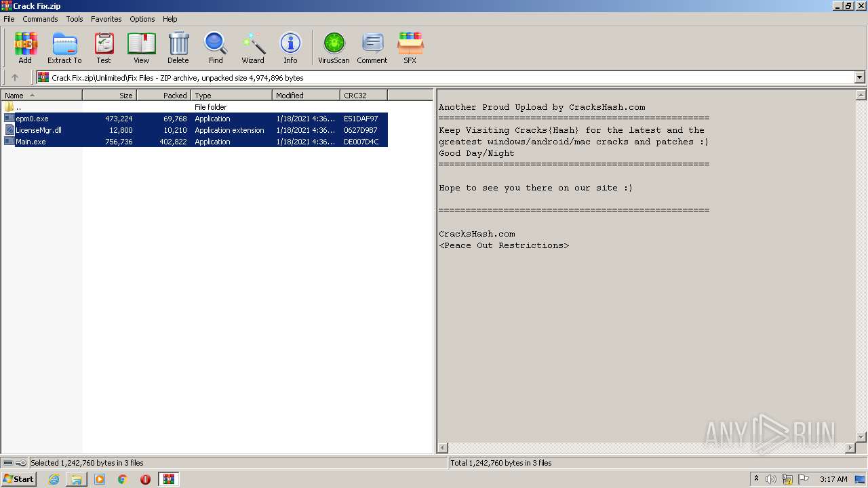Viewport: 868px width, 488px height.
Task: Open Opera browser from taskbar
Action: pos(145,479)
